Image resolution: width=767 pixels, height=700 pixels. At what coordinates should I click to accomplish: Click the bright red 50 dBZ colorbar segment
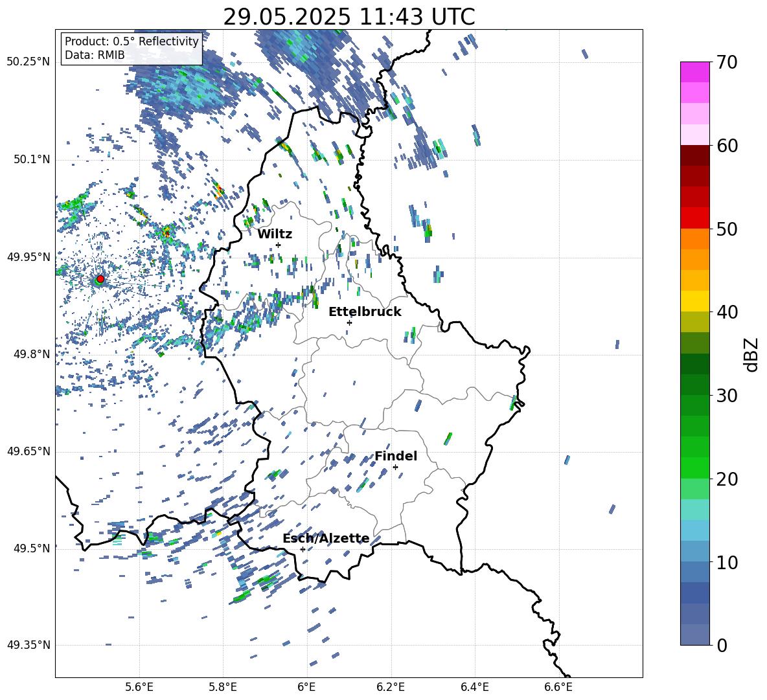(694, 218)
